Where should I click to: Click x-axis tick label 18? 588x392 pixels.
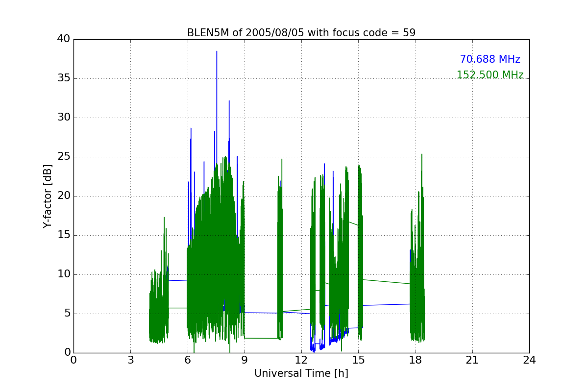click(x=415, y=360)
